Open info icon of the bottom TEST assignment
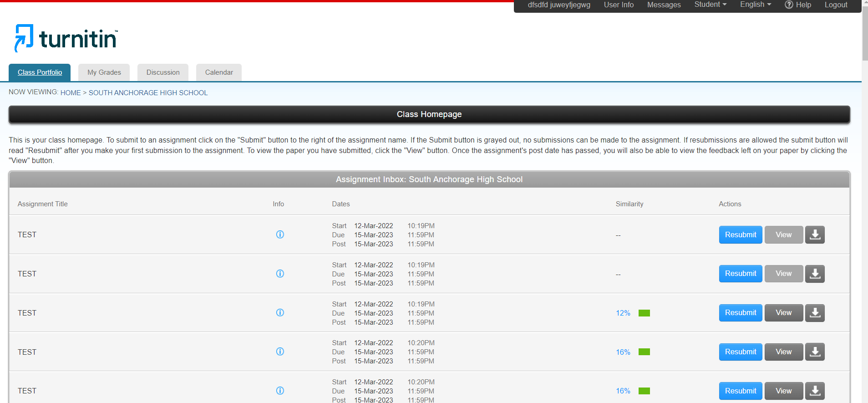Screen dimensions: 868x403 pyautogui.click(x=280, y=391)
